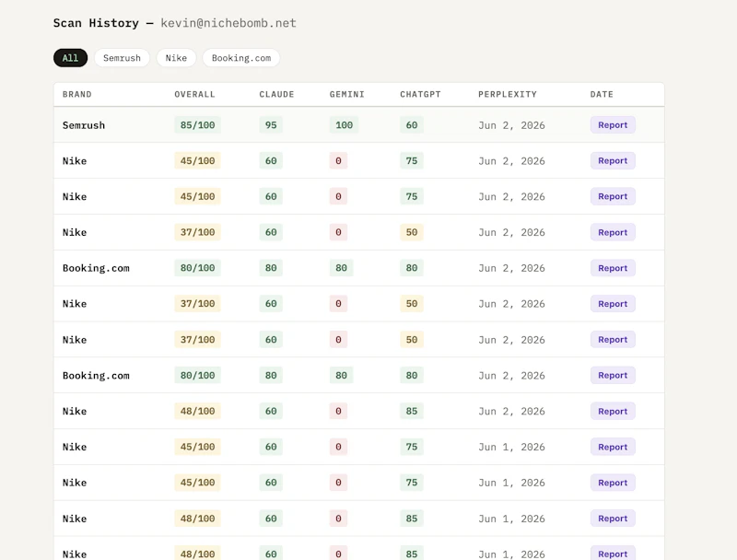This screenshot has width=737, height=560.
Task: Open Report in the second Booking.com row
Action: [x=613, y=376]
